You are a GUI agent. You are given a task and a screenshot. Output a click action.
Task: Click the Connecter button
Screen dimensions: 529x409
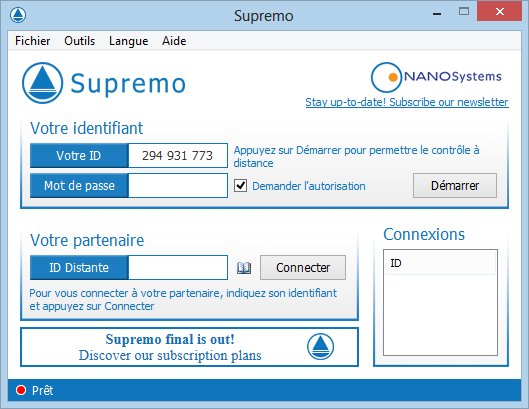[303, 268]
